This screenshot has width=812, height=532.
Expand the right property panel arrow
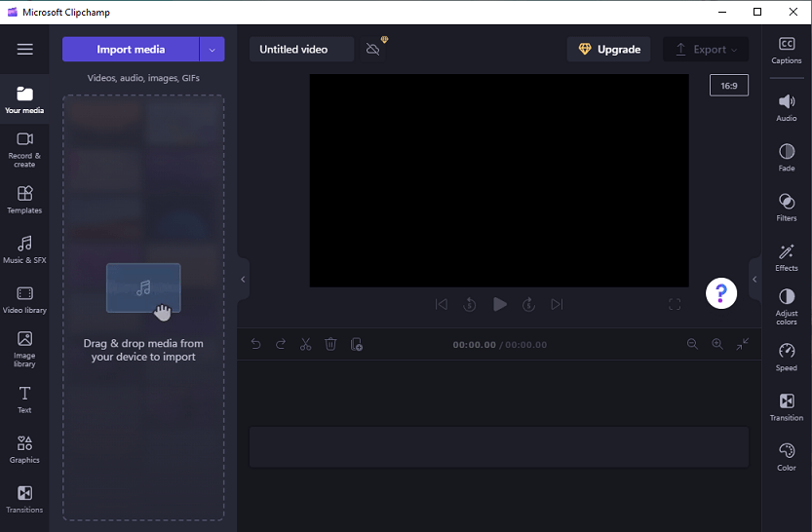tap(754, 280)
